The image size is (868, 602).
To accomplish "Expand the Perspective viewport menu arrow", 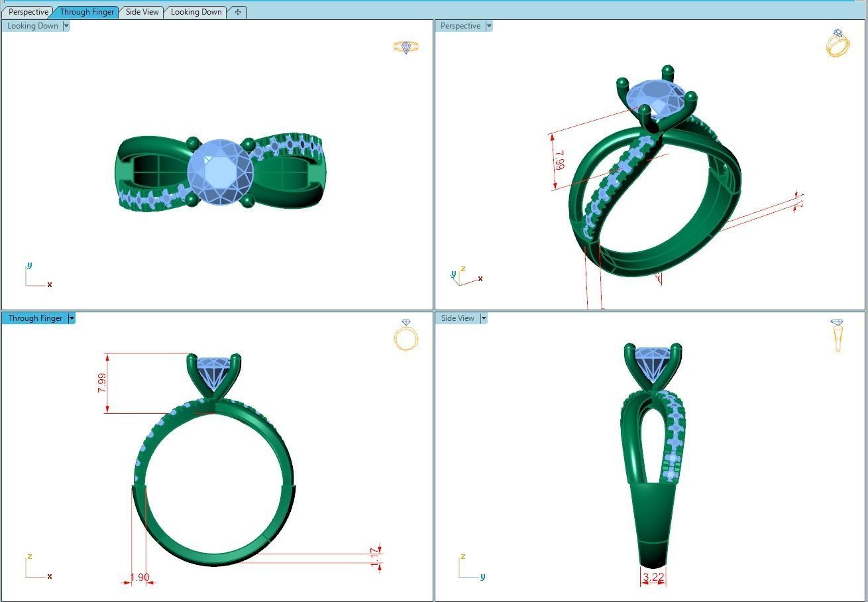I will point(489,26).
